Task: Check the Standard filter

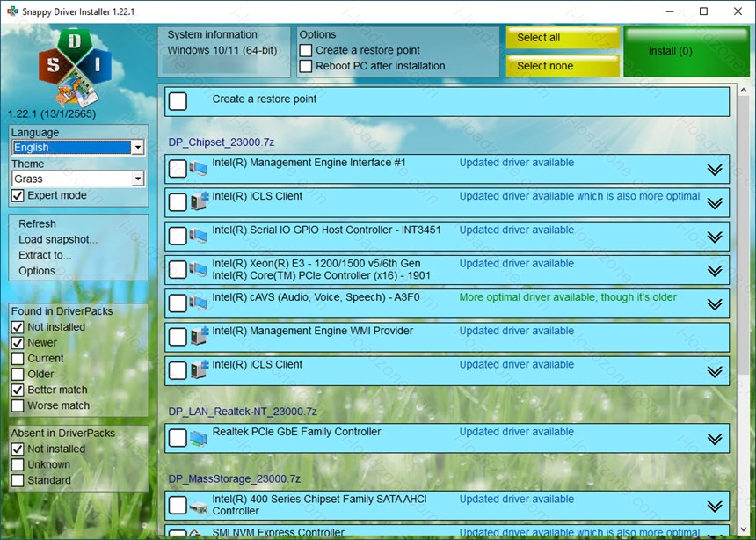Action: pos(18,480)
